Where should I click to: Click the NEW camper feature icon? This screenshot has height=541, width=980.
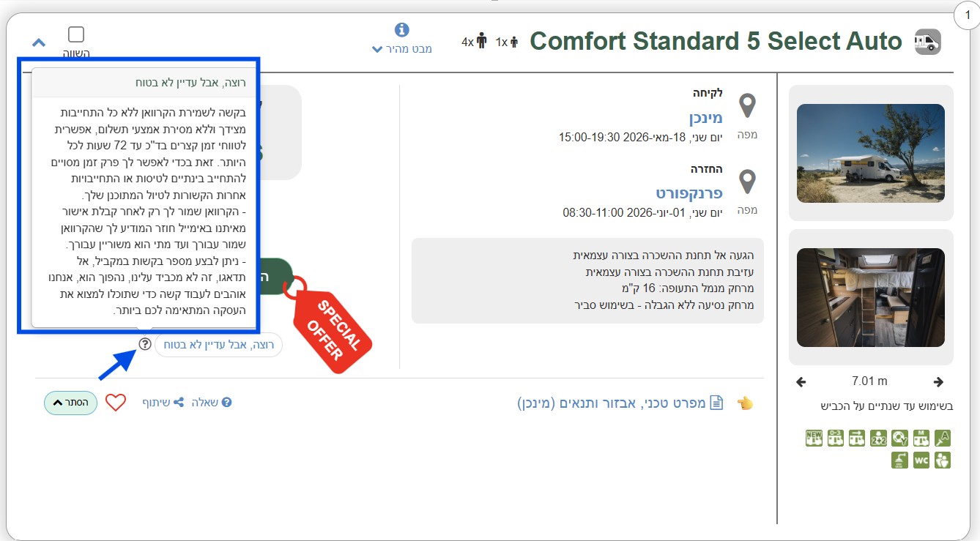814,438
